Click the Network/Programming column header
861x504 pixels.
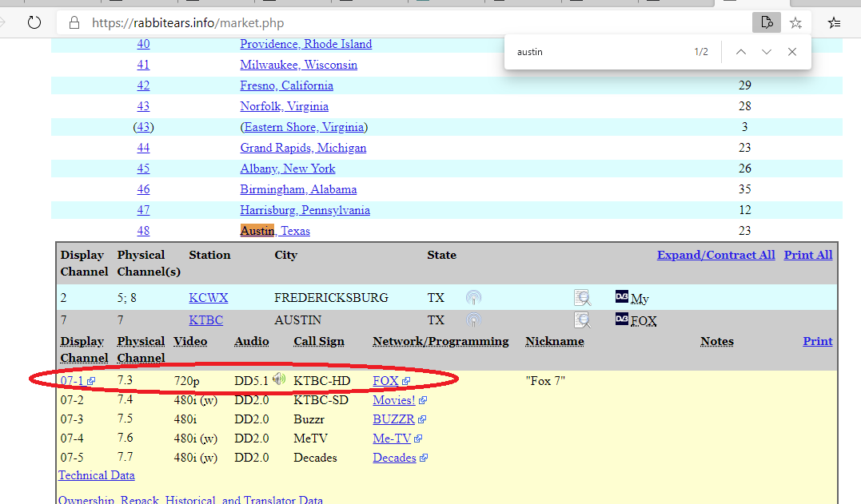pyautogui.click(x=441, y=341)
